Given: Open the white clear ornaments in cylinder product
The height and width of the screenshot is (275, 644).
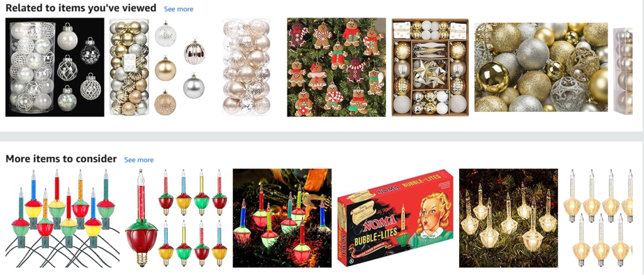Looking at the screenshot, I should 55,67.
